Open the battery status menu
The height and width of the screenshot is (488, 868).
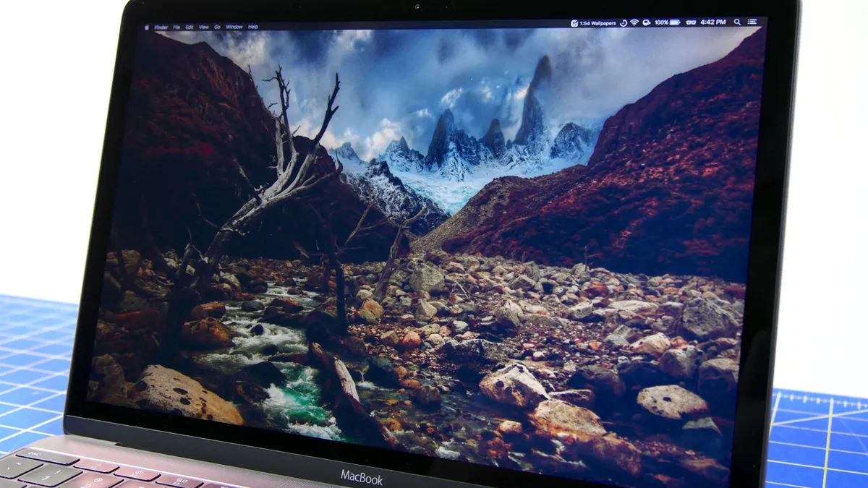coord(675,22)
